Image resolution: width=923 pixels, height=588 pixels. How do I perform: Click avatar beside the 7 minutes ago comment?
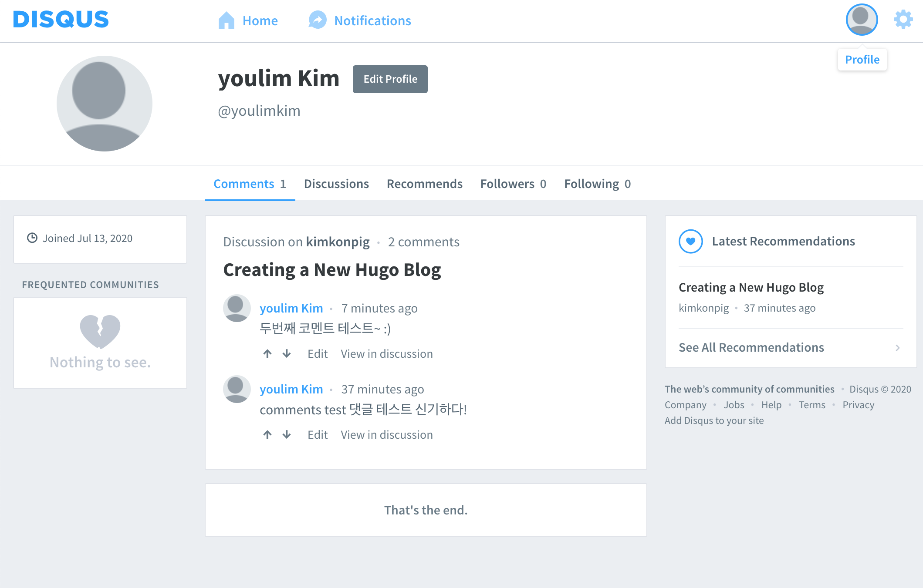tap(237, 308)
